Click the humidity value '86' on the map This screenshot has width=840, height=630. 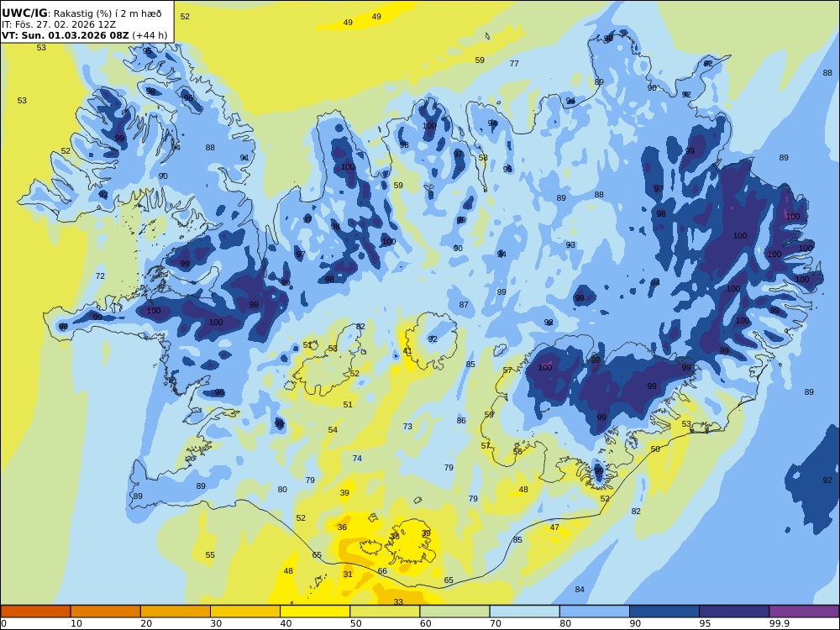[x=461, y=421]
